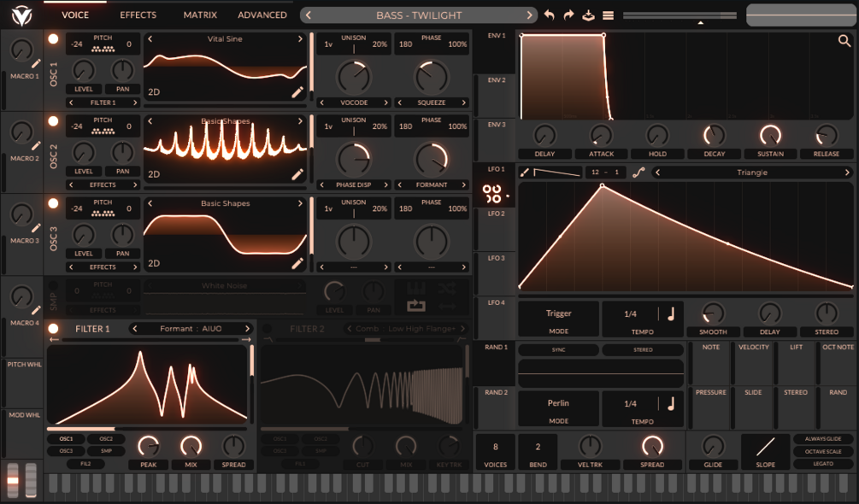The image size is (859, 504).
Task: Toggle FILTER 1 power button
Action: tap(53, 329)
